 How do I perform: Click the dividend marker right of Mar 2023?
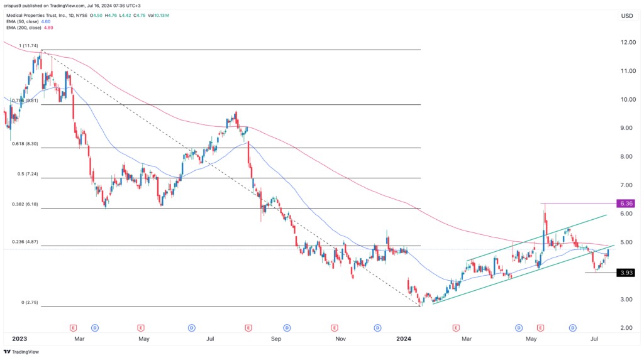click(95, 327)
